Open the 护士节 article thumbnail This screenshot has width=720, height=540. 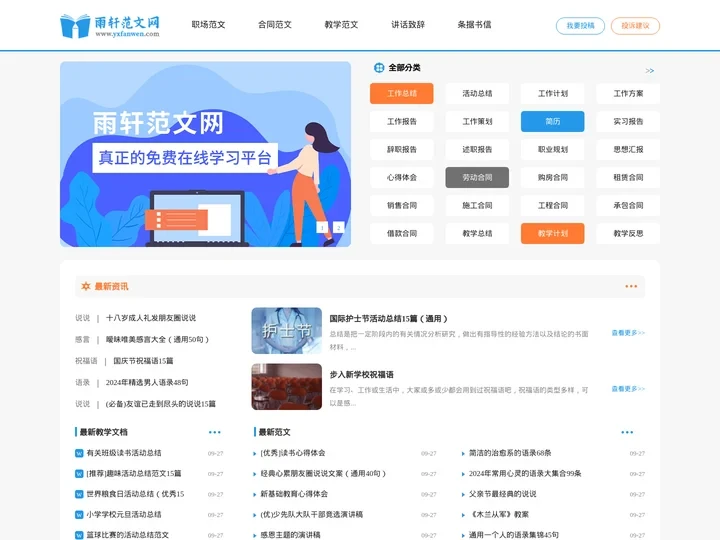pos(287,331)
